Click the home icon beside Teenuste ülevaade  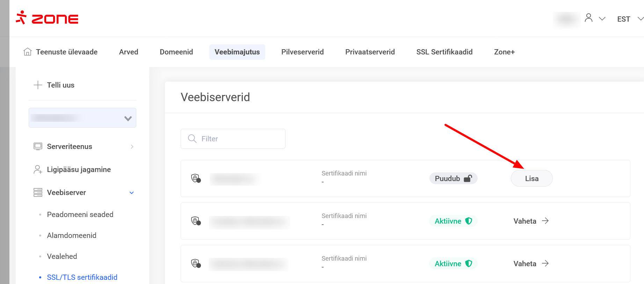tap(28, 52)
